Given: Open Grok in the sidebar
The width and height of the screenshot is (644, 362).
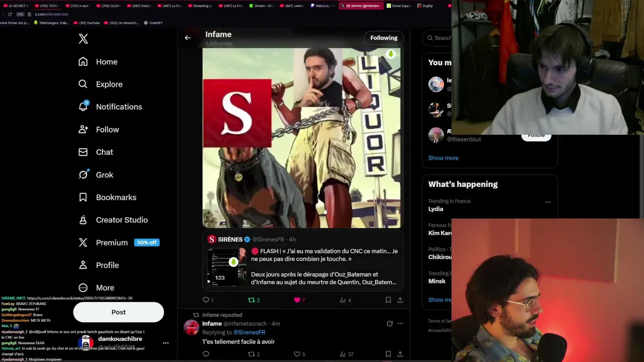Looking at the screenshot, I should tap(96, 175).
